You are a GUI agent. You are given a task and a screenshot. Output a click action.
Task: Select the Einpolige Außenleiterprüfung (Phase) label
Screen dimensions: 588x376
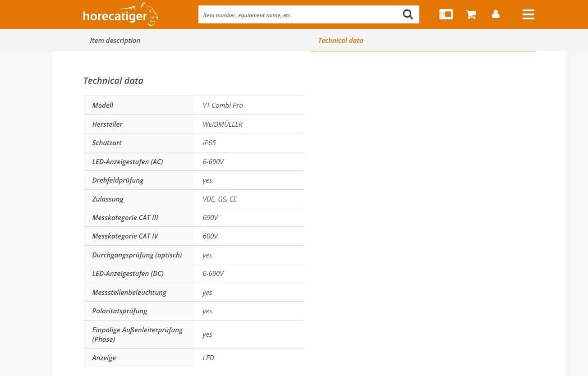[x=138, y=334]
